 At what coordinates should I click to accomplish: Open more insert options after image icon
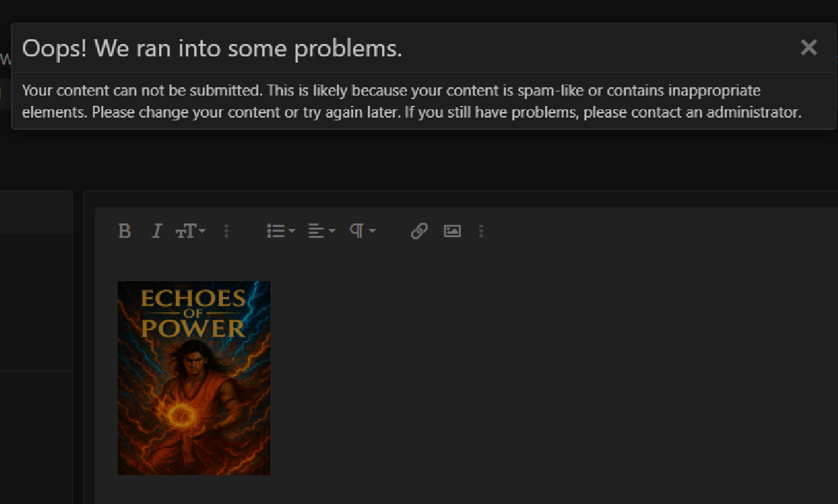481,231
